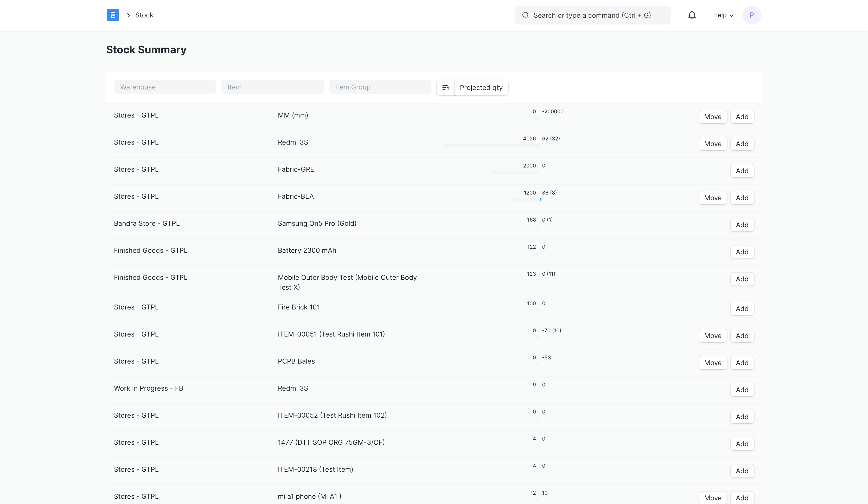Focus the Warehouse filter field
The width and height of the screenshot is (868, 504).
tap(165, 87)
